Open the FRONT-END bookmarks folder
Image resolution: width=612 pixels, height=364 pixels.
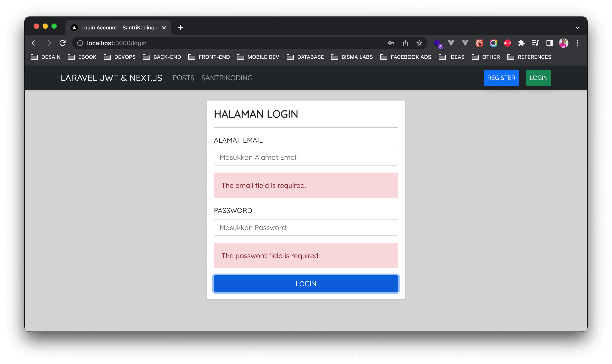pyautogui.click(x=209, y=57)
